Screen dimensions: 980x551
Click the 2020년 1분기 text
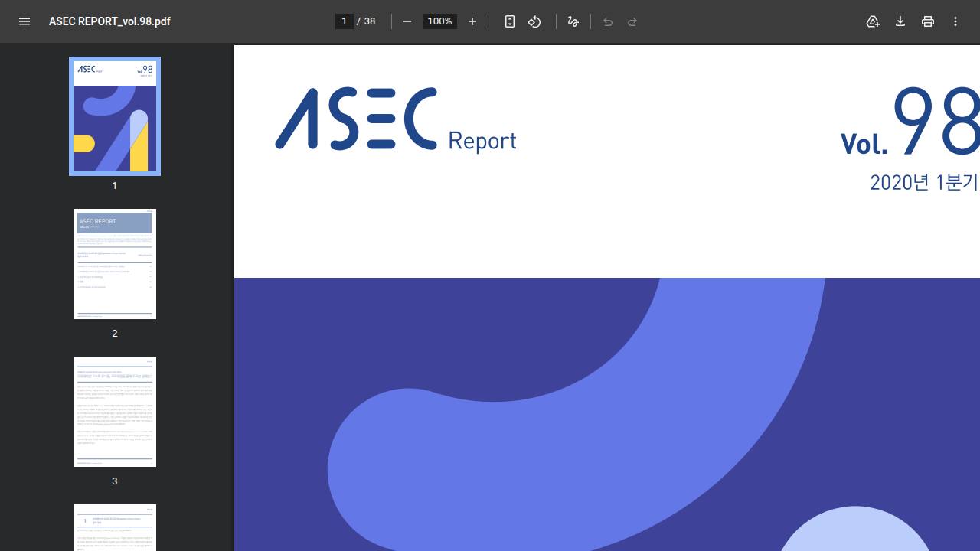pos(924,182)
